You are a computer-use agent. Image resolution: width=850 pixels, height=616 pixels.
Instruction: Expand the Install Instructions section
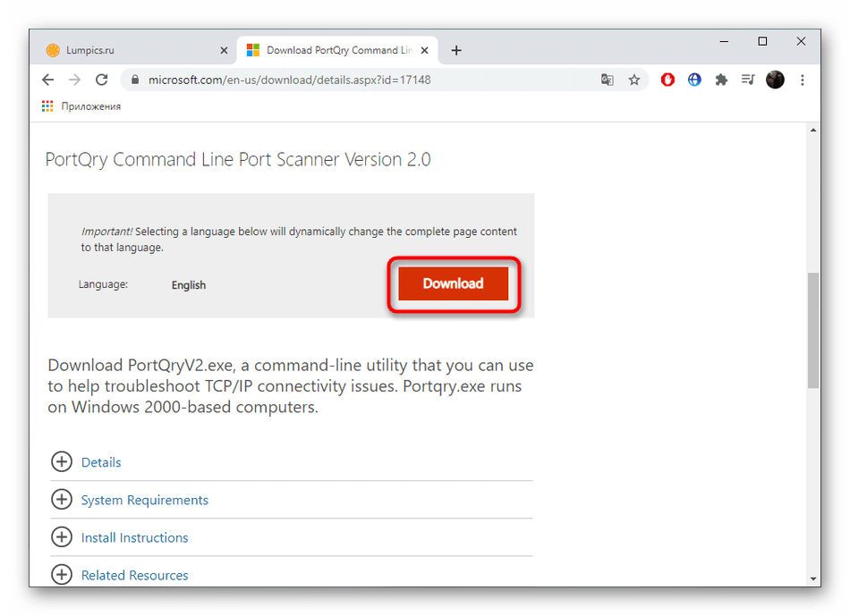[x=62, y=537]
